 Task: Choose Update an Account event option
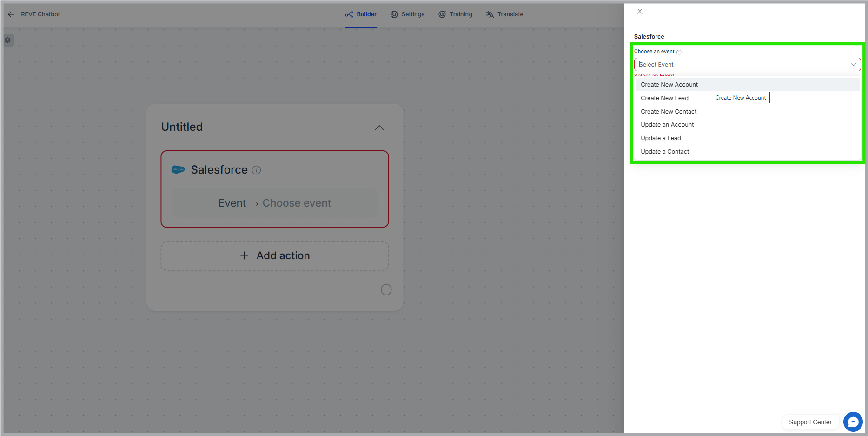(x=747, y=125)
